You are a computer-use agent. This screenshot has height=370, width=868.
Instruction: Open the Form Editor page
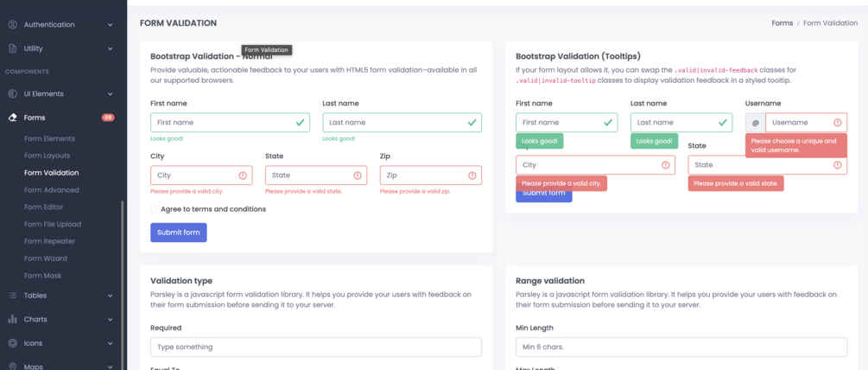(x=44, y=207)
